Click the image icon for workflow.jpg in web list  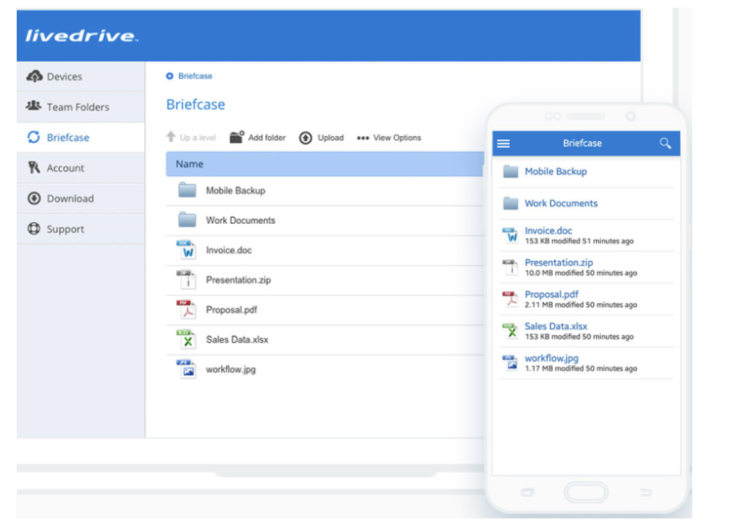click(x=186, y=369)
